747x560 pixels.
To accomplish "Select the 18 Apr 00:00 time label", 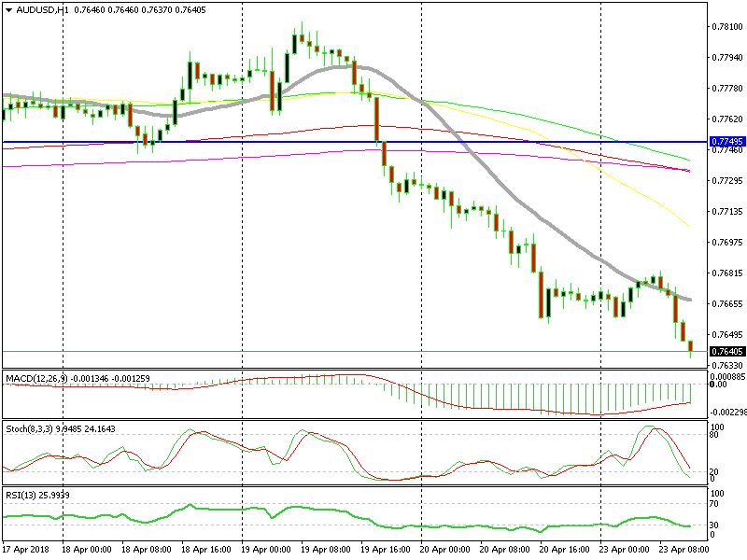I will point(86,549).
